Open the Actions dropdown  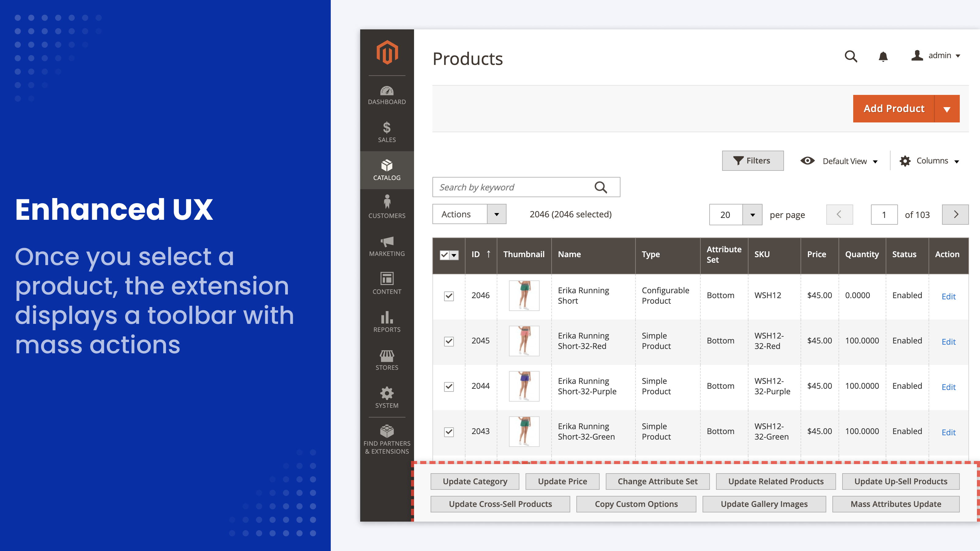point(469,214)
